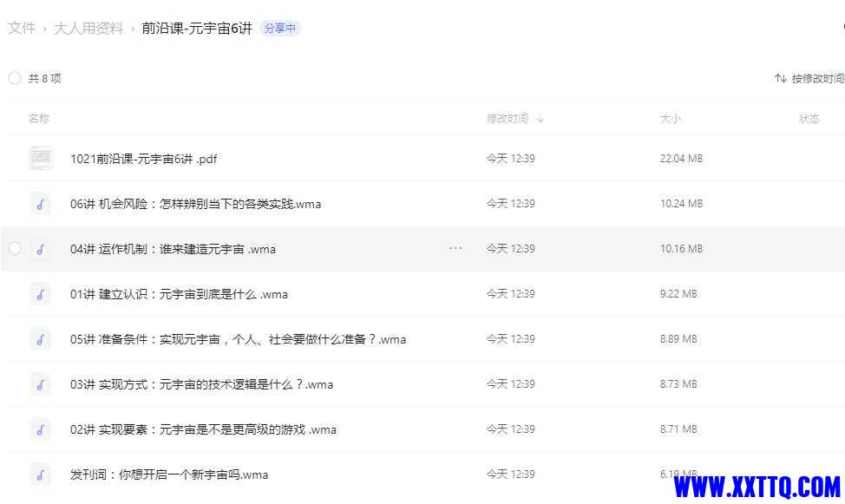Click the 今天 12:39 time of 发刊词 row

pyautogui.click(x=510, y=475)
